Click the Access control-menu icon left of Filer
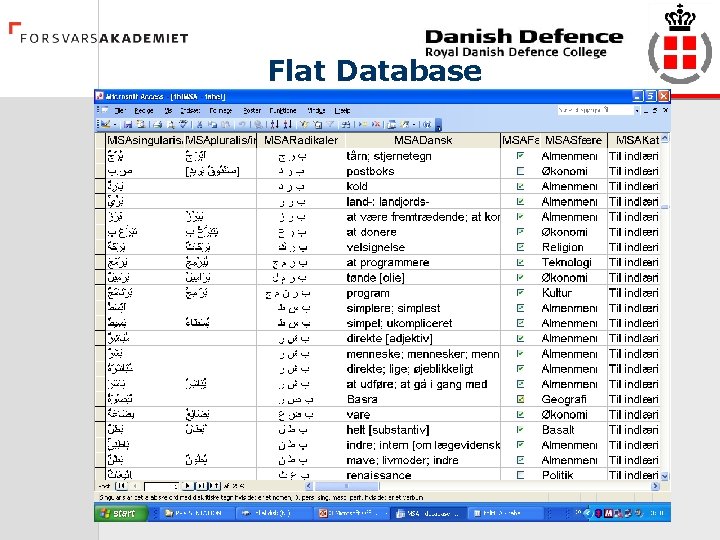The image size is (720, 540). click(104, 110)
